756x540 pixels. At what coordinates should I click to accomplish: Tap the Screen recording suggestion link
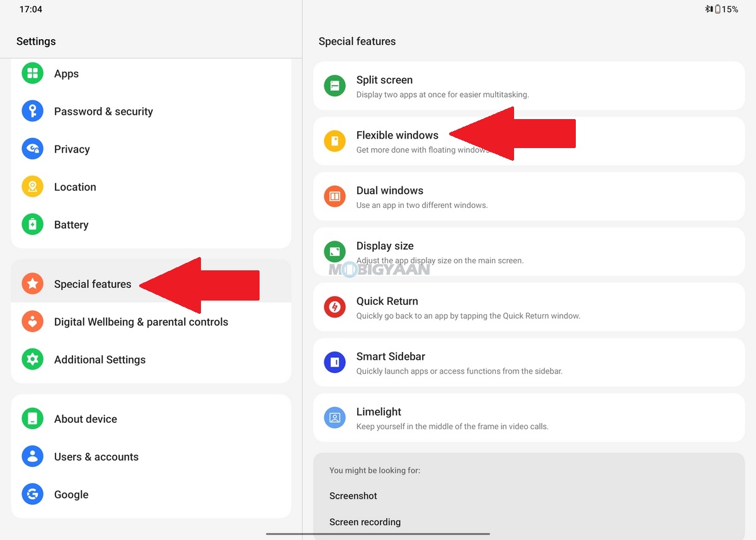point(365,522)
